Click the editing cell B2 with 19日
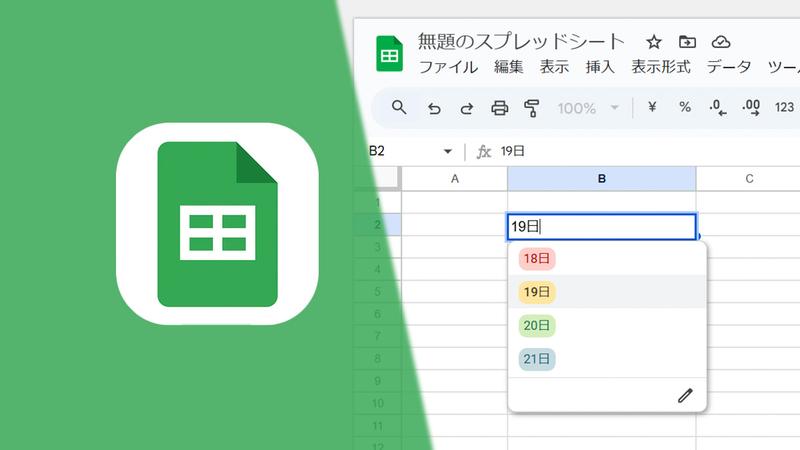 [602, 227]
